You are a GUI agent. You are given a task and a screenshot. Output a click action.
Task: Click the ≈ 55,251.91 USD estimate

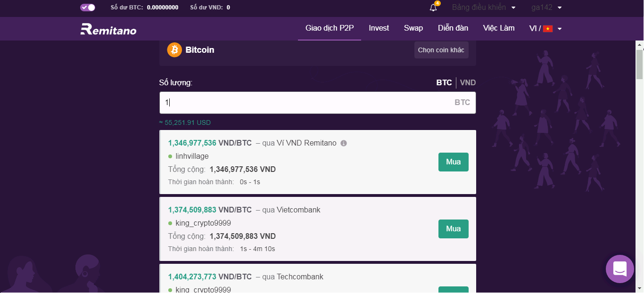(185, 123)
